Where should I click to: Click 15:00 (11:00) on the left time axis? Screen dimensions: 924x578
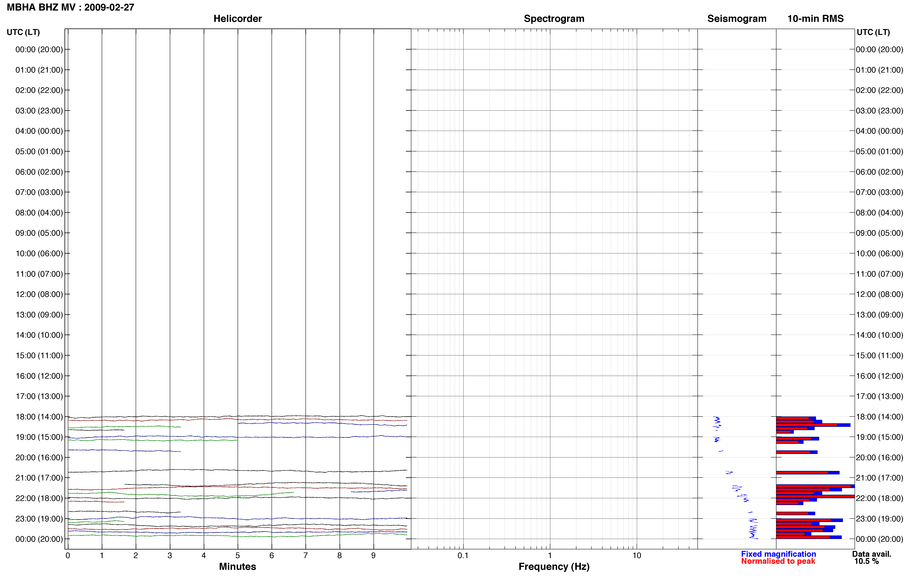39,355
